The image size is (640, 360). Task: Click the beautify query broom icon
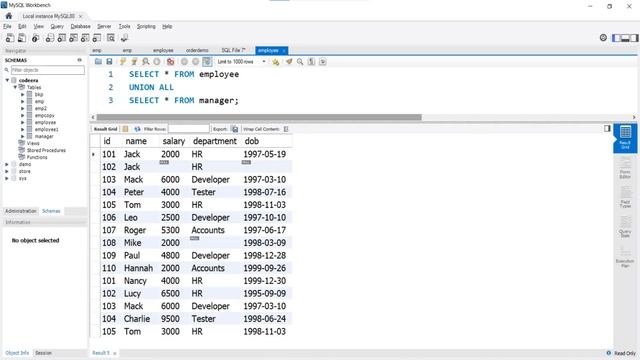tap(289, 62)
